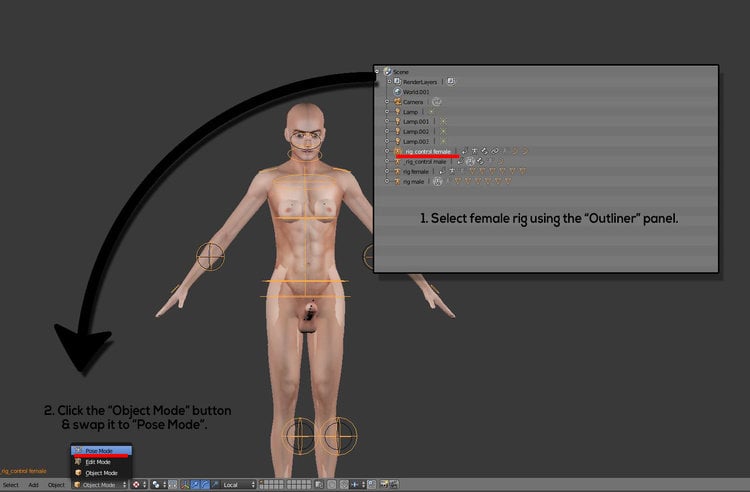Viewport: 750px width, 492px height.
Task: Click the Camera row label
Action: (x=413, y=102)
